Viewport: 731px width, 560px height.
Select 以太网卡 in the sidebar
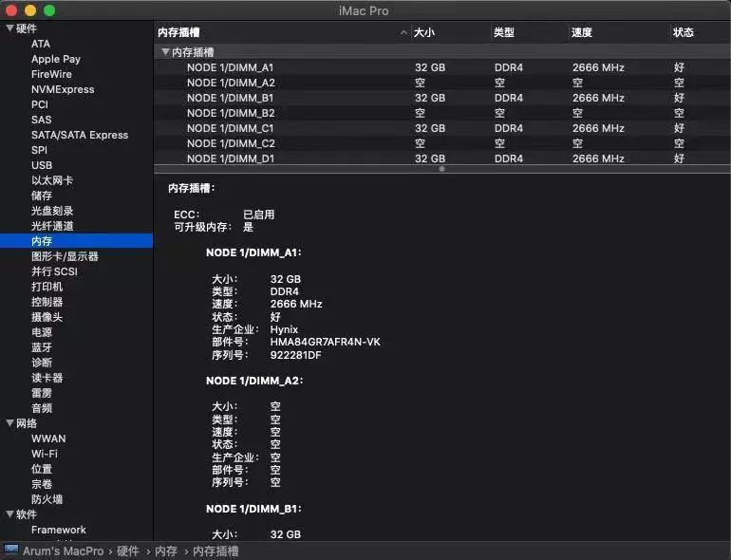52,180
